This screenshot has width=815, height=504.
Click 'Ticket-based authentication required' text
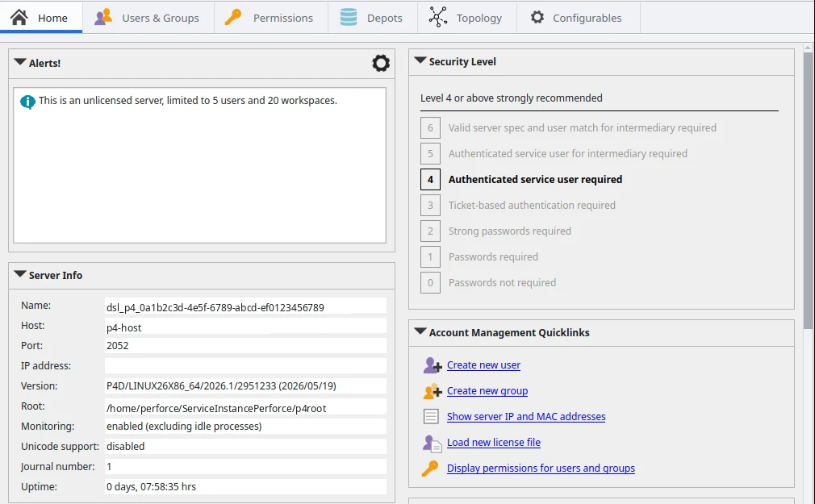532,206
